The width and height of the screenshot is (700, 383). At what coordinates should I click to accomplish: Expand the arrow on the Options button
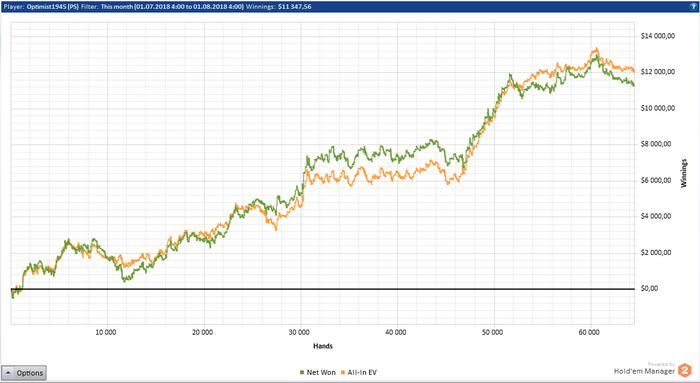8,372
